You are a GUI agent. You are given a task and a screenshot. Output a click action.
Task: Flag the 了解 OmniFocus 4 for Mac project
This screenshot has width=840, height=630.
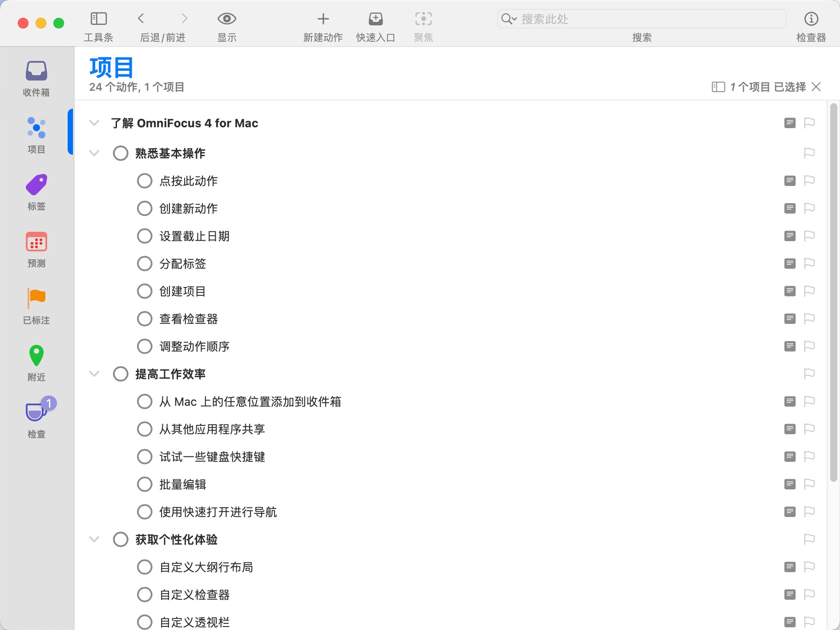coord(809,123)
